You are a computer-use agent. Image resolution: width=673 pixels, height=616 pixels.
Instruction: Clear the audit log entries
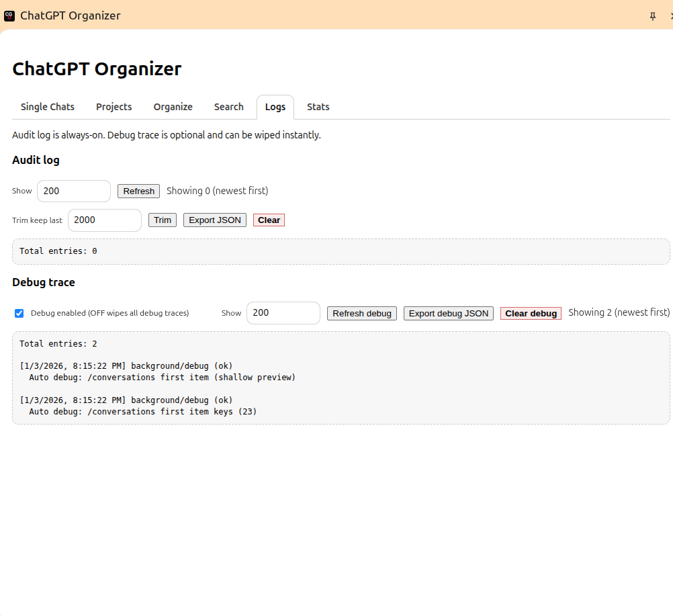pyautogui.click(x=269, y=220)
